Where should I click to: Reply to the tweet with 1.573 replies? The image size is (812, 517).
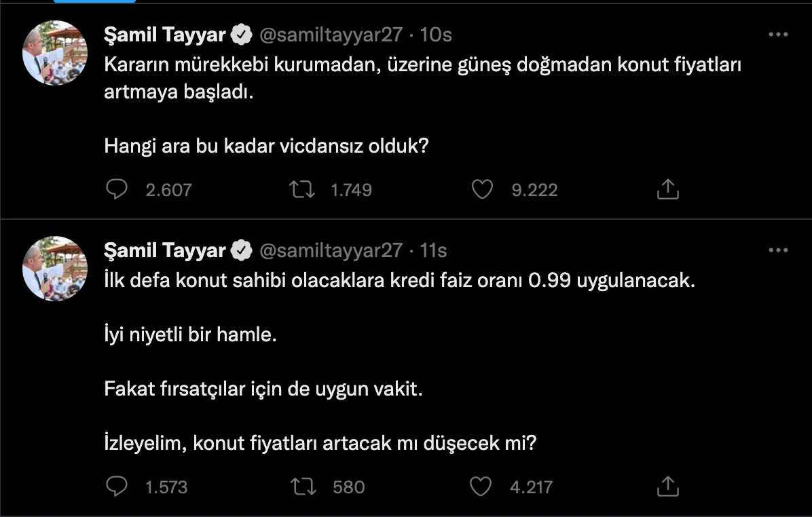pyautogui.click(x=117, y=486)
